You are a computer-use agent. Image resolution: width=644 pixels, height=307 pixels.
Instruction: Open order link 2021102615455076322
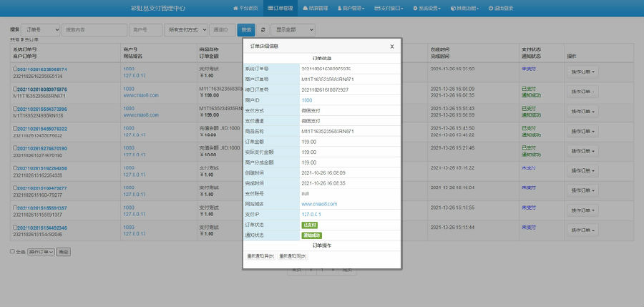pyautogui.click(x=42, y=129)
